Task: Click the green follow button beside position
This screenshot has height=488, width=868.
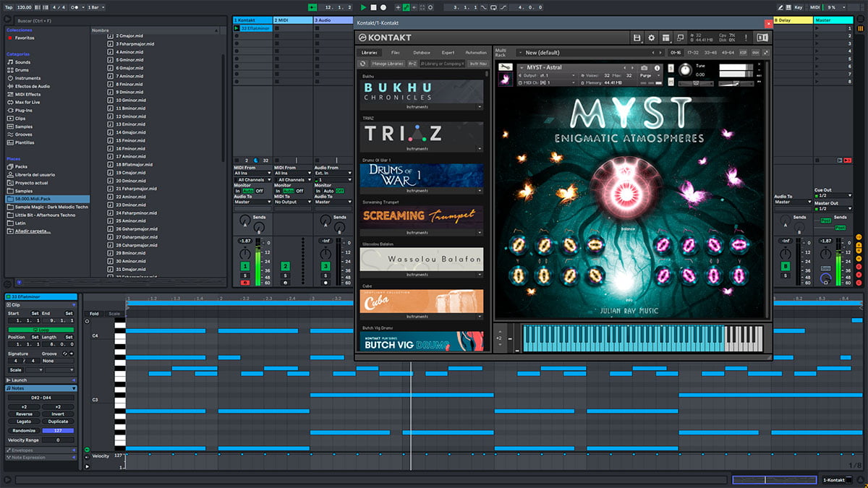Action: pyautogui.click(x=312, y=7)
